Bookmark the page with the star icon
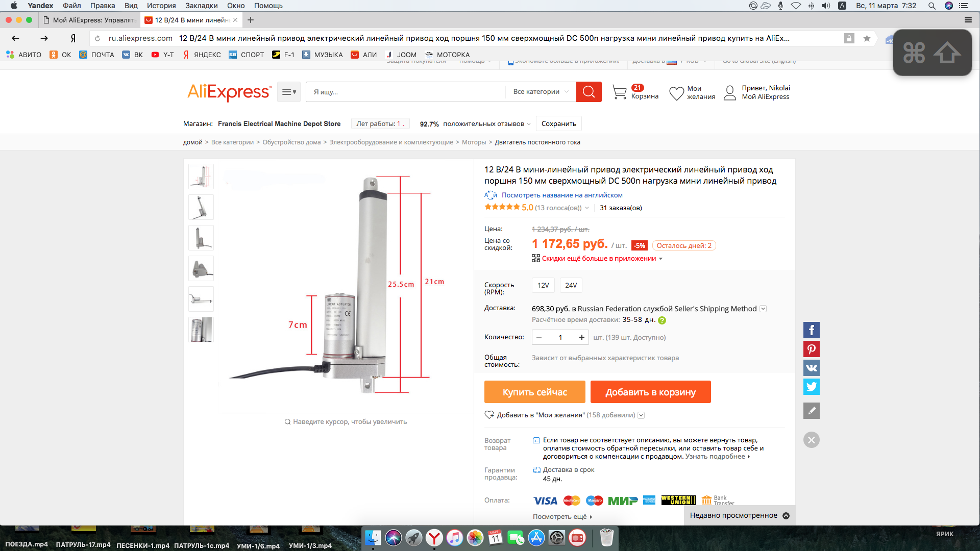 coord(867,38)
